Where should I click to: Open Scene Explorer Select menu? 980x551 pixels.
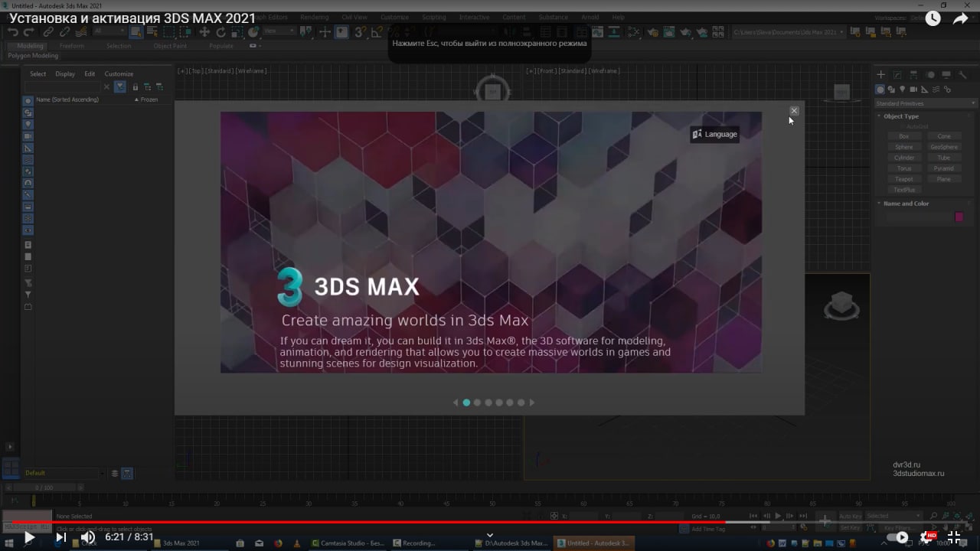[x=38, y=74]
